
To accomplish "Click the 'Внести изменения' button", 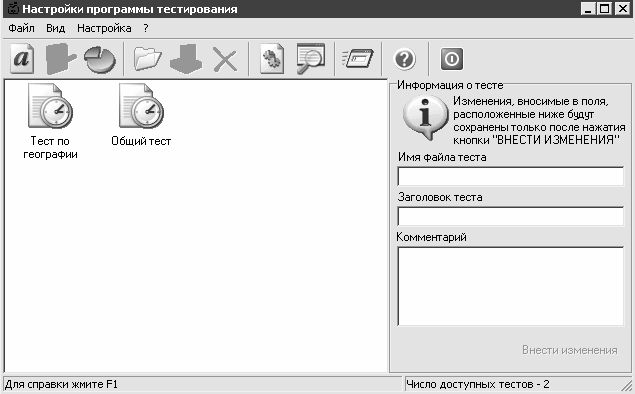I will tap(569, 350).
